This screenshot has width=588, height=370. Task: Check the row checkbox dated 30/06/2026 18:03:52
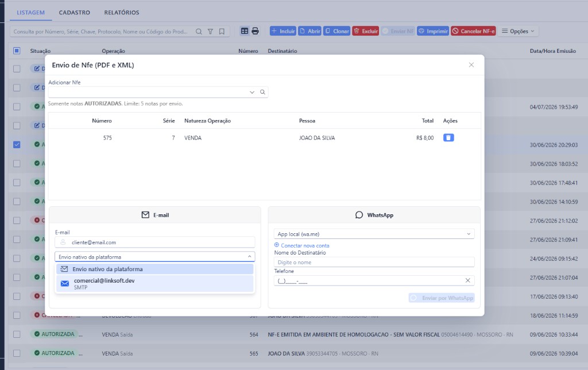pos(17,164)
